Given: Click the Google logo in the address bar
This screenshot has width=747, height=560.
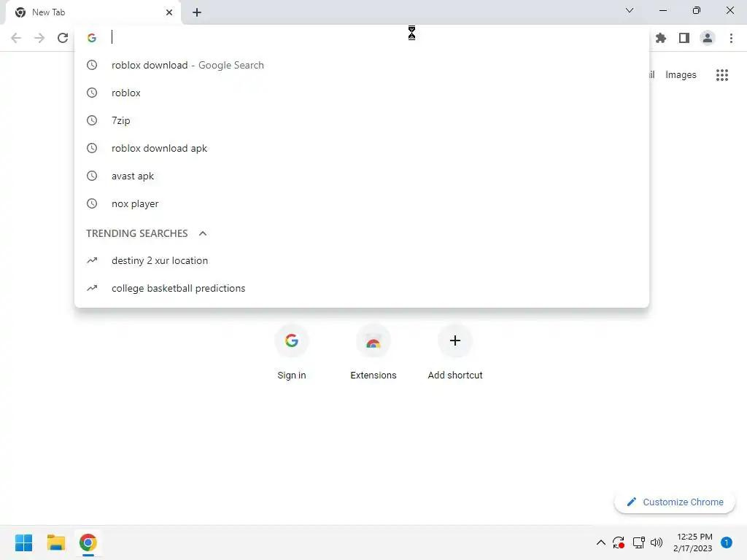Looking at the screenshot, I should [92, 38].
